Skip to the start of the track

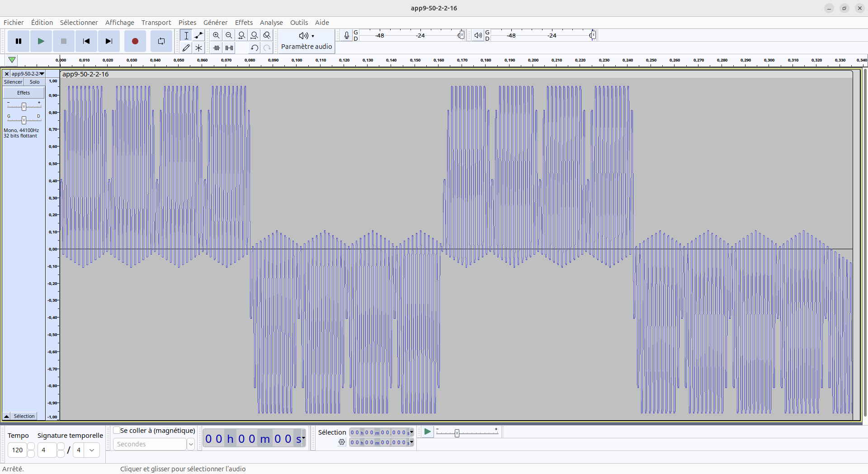[x=86, y=41]
